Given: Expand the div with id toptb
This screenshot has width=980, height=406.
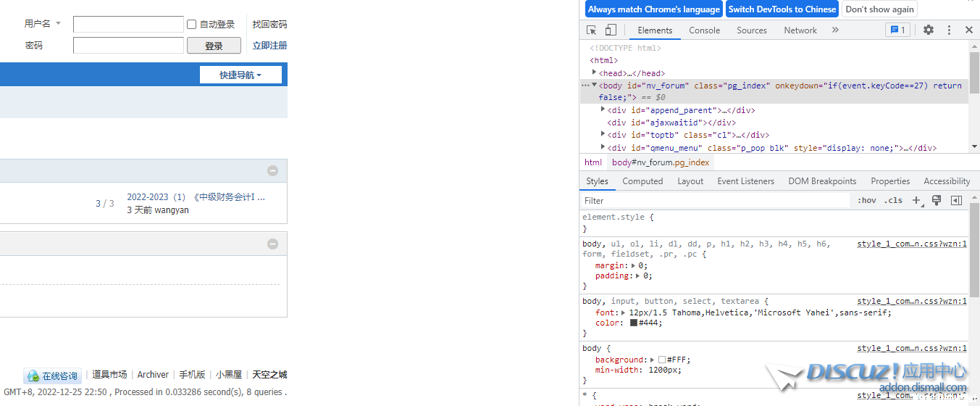Looking at the screenshot, I should coord(603,134).
